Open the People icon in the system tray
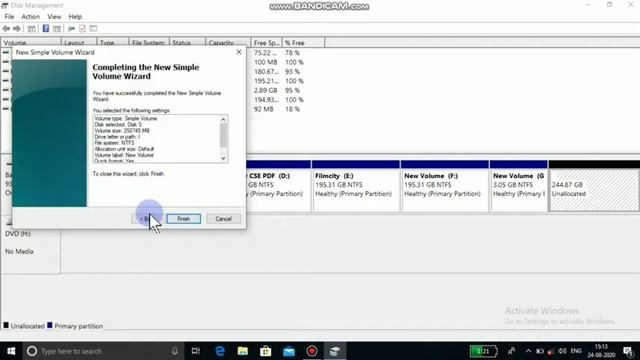 [x=511, y=351]
